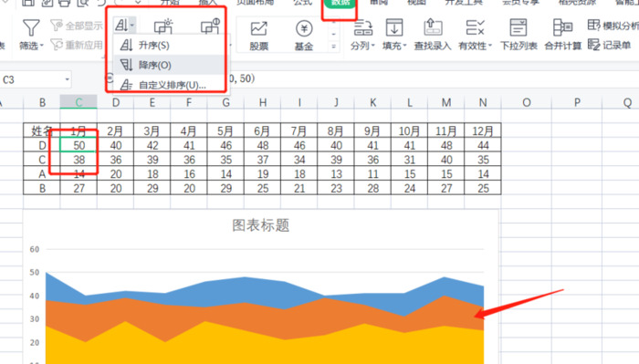Click the 基金 fund data type icon

coord(304,28)
